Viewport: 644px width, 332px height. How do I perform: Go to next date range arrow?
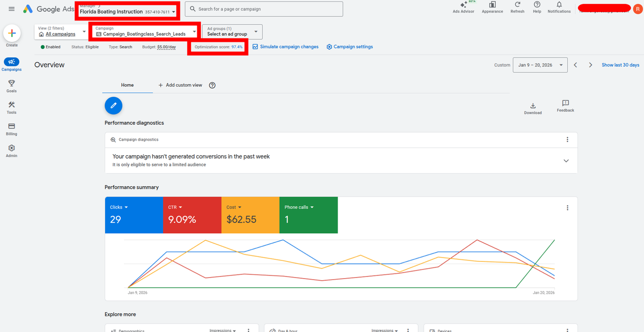point(591,65)
